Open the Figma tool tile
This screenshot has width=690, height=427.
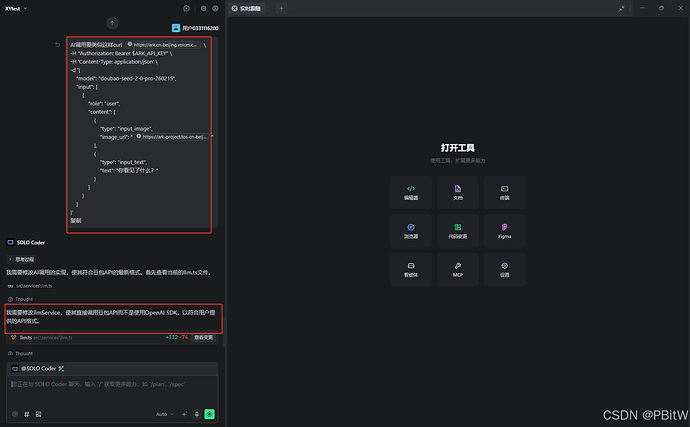tap(504, 232)
